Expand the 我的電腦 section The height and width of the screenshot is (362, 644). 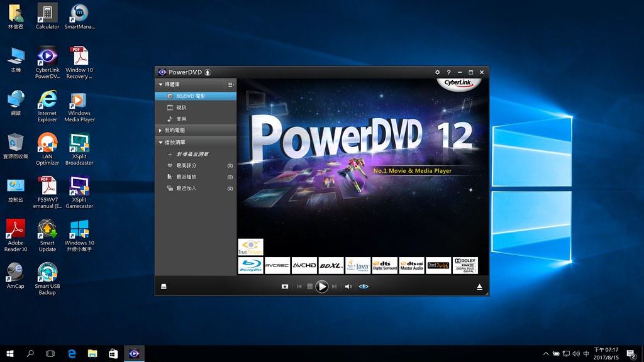click(160, 131)
